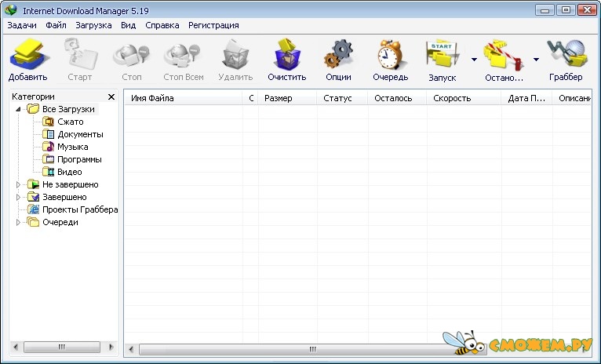Image resolution: width=601 pixels, height=364 pixels.
Task: Click the categories panel scroll-left arrow
Action: pyautogui.click(x=16, y=348)
